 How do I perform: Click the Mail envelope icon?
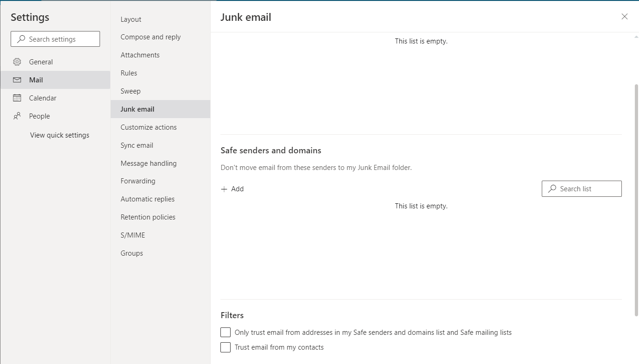(17, 80)
